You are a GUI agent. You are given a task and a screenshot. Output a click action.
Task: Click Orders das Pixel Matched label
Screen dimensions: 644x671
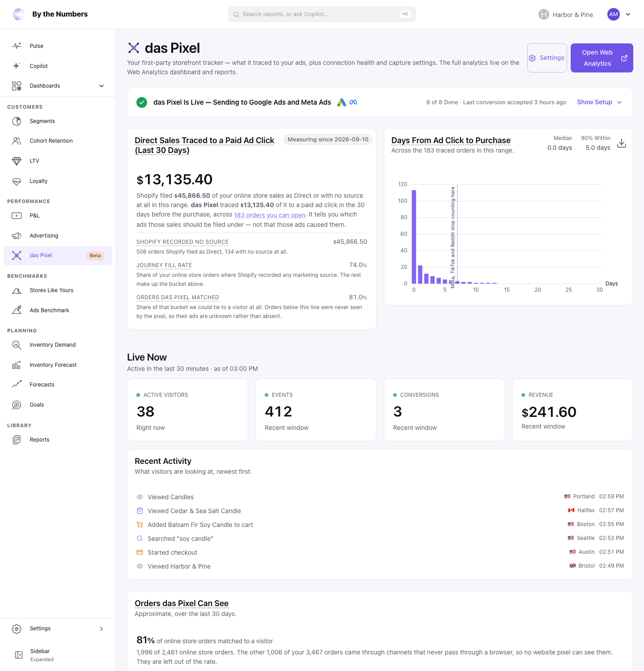coord(178,297)
